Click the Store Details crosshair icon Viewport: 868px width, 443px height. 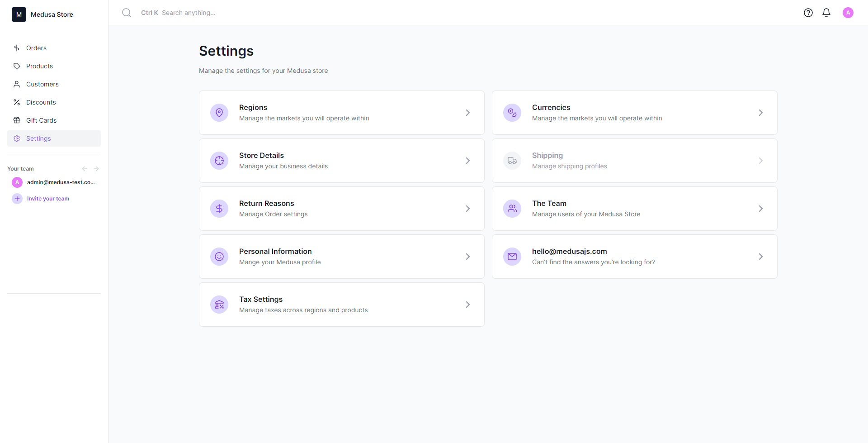coord(219,160)
